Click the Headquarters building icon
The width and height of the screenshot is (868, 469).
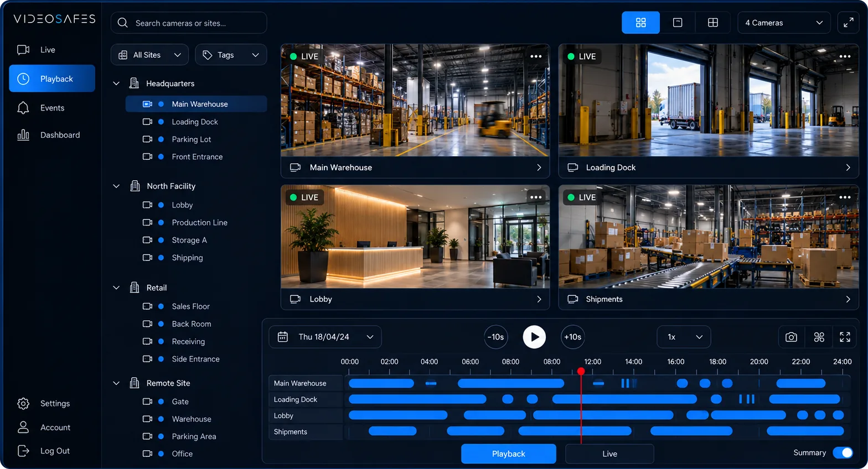[134, 83]
